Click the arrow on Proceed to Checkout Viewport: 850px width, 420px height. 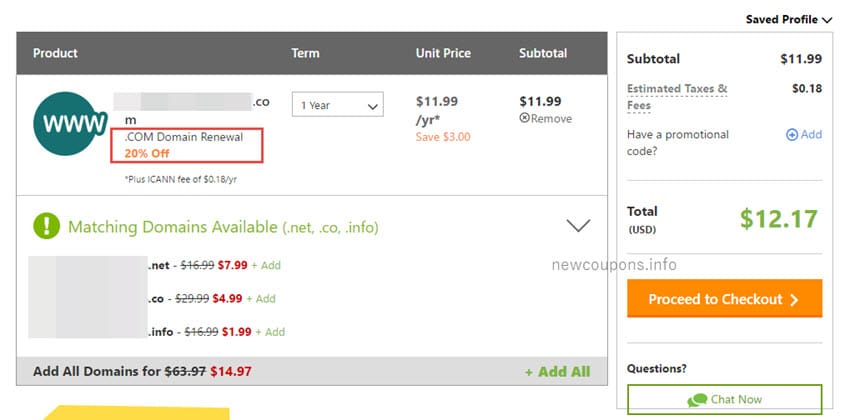pos(794,300)
